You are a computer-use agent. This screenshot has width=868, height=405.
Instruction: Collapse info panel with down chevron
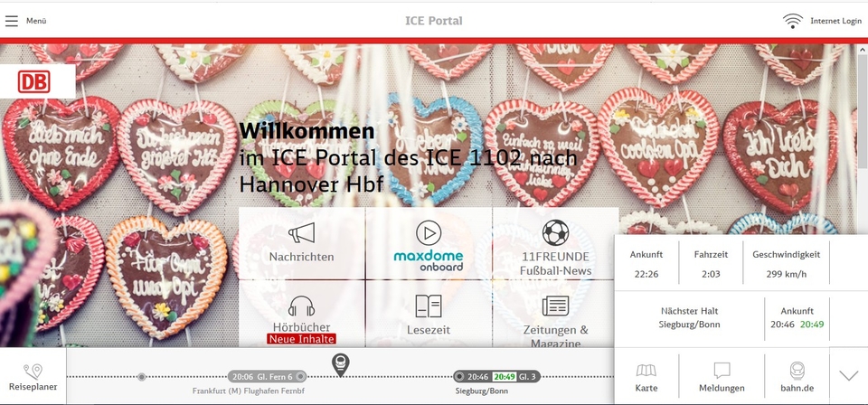(x=848, y=376)
